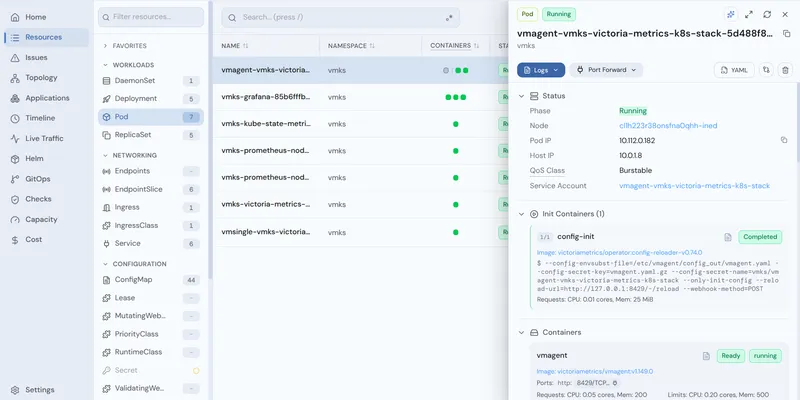Image resolution: width=800 pixels, height=400 pixels.
Task: Click the delete pod trash icon
Action: click(785, 70)
